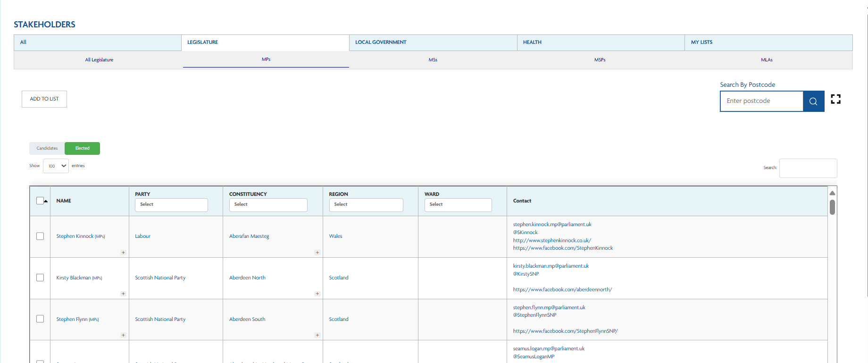Image resolution: width=868 pixels, height=363 pixels.
Task: Tick the checkbox for Kirsty Blackman
Action: click(x=40, y=278)
